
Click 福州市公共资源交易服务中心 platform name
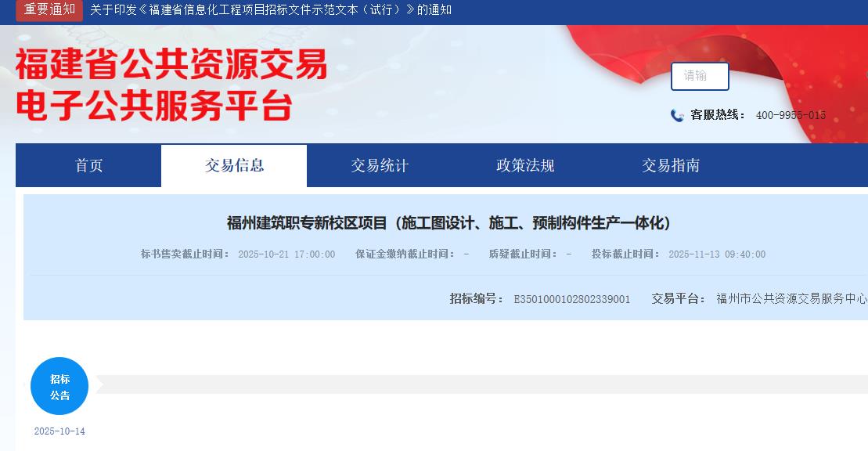click(x=791, y=299)
